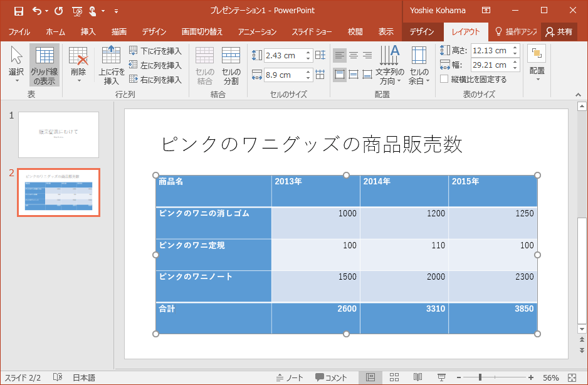Image resolution: width=588 pixels, height=385 pixels.
Task: Open the アニメーション tab
Action: tap(257, 32)
